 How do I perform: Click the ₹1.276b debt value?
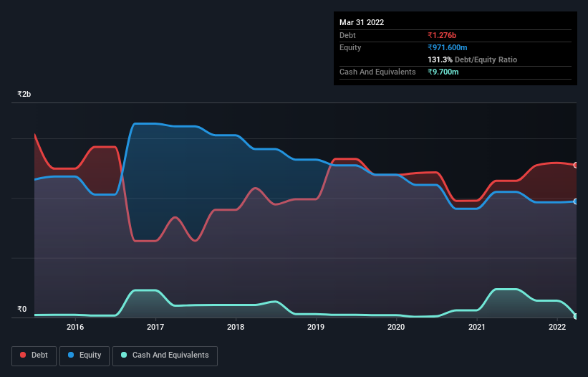[442, 35]
